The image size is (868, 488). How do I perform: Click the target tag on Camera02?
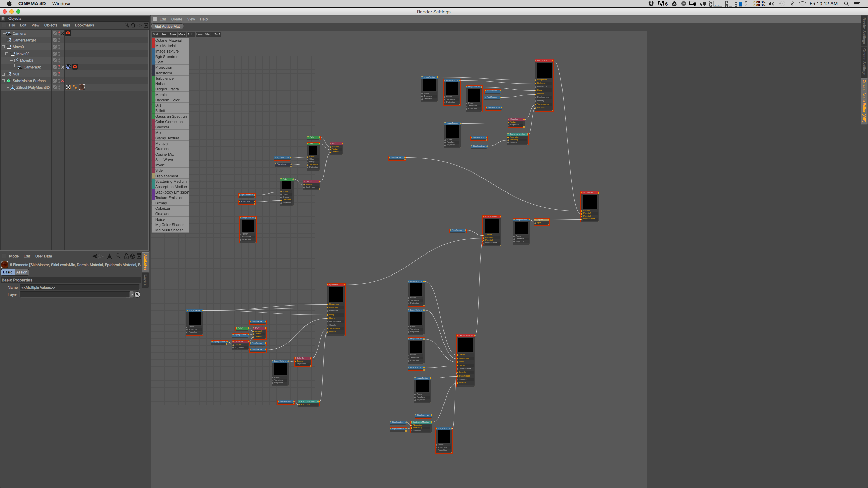[x=68, y=67]
